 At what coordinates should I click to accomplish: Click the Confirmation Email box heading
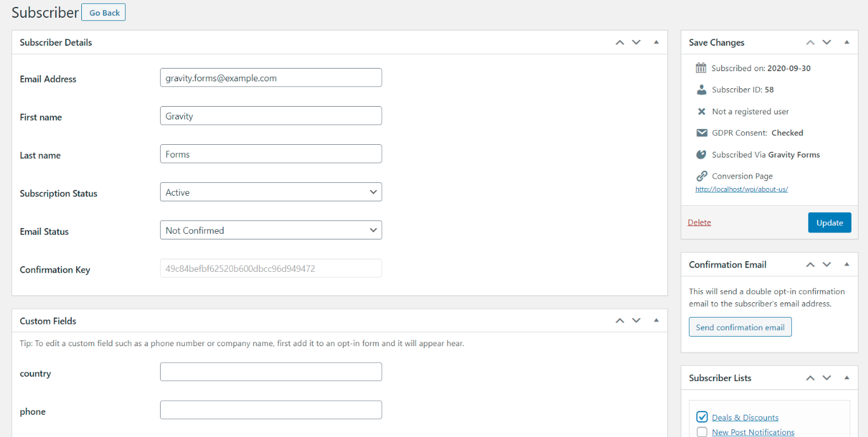728,265
